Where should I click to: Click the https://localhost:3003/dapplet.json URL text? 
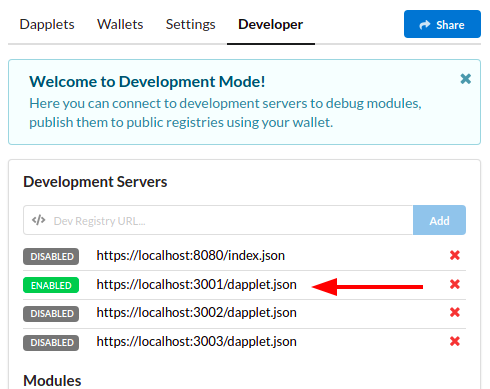pos(196,342)
